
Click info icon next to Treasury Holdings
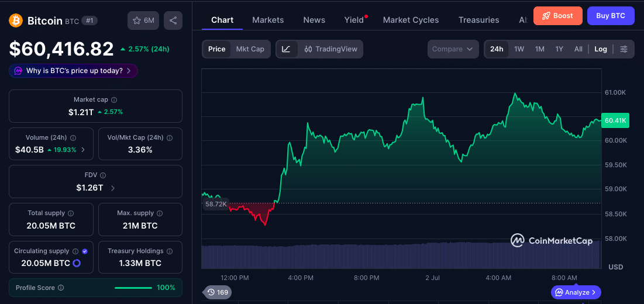click(169, 251)
